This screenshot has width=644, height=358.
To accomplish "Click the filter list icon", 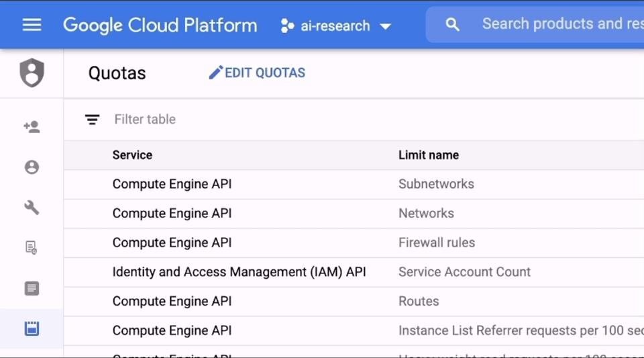I will tap(92, 120).
